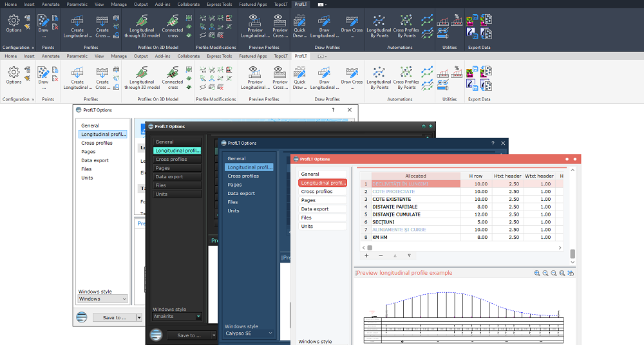644x345 pixels.
Task: Select the DISTANȚE PARȚIALE row
Action: click(462, 207)
